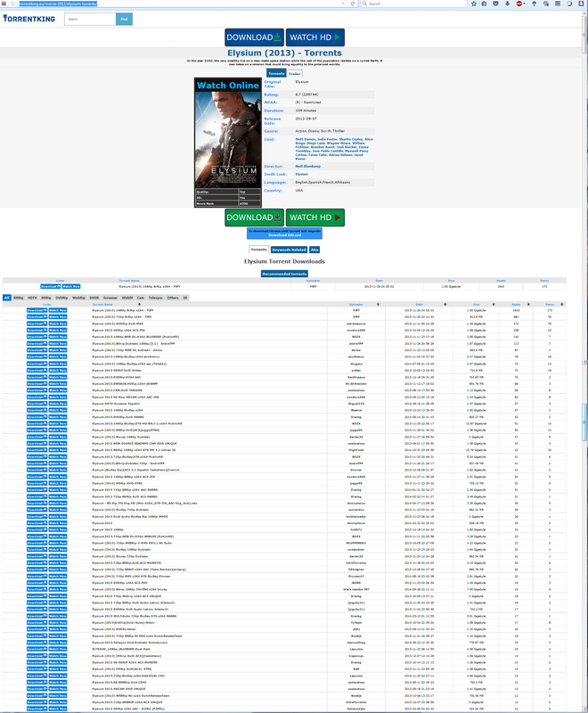This screenshot has height=713, width=588.
Task: Filter torrents by BDRip
Action: coord(46,298)
